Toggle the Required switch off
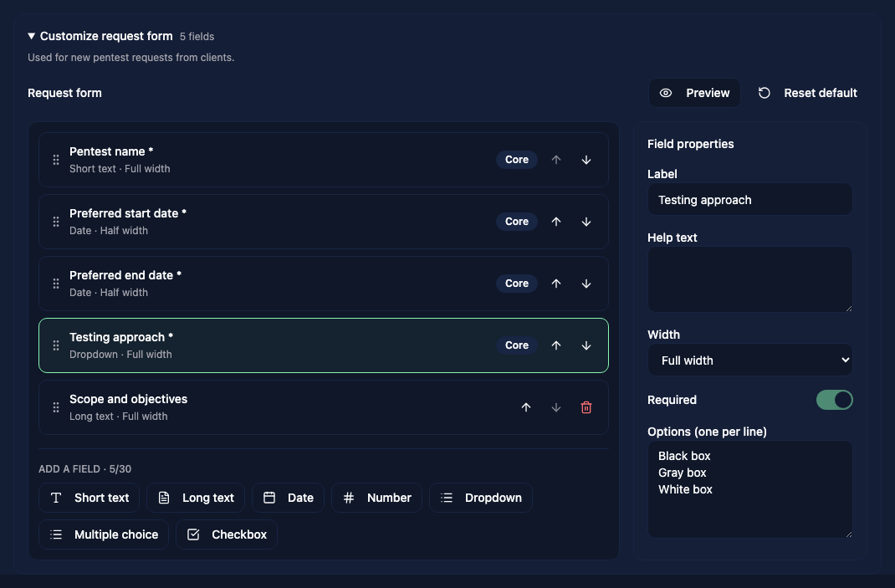This screenshot has width=895, height=588. (x=835, y=400)
